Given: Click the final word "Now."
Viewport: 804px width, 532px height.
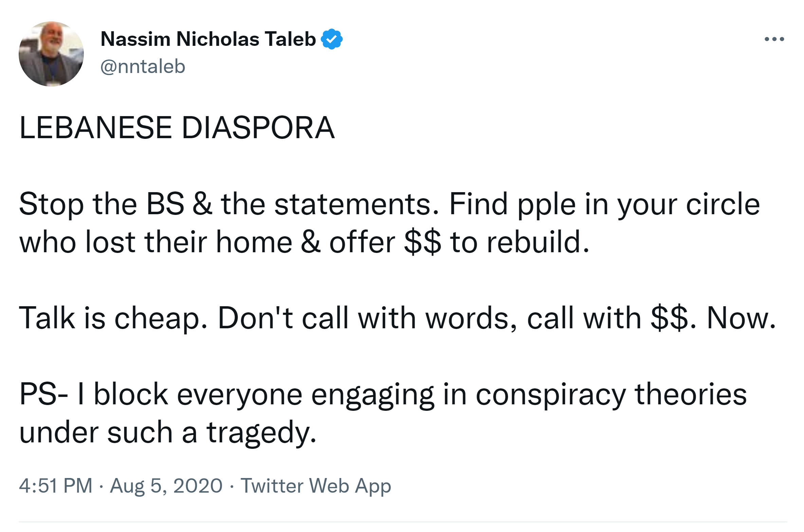Looking at the screenshot, I should pyautogui.click(x=741, y=318).
